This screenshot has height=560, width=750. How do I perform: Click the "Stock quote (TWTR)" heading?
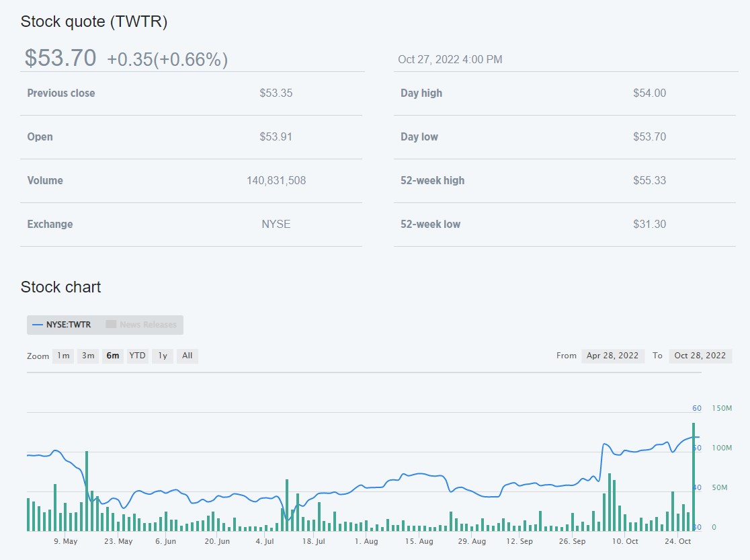point(94,22)
